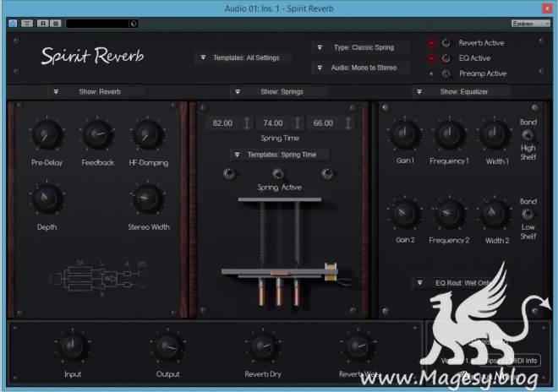Click the Width 2 EQ knob
Image resolution: width=558 pixels, height=392 pixels.
495,214
